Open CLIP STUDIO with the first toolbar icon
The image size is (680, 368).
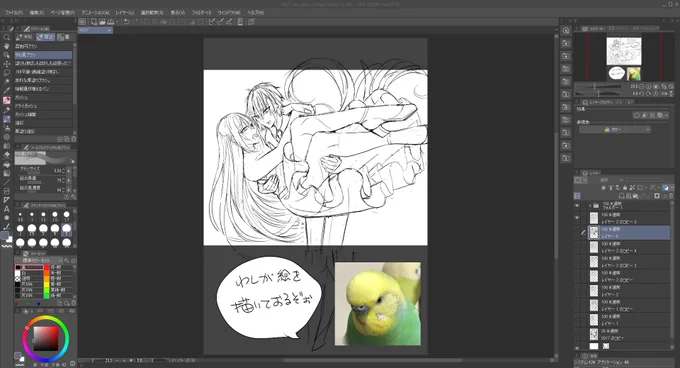82,22
